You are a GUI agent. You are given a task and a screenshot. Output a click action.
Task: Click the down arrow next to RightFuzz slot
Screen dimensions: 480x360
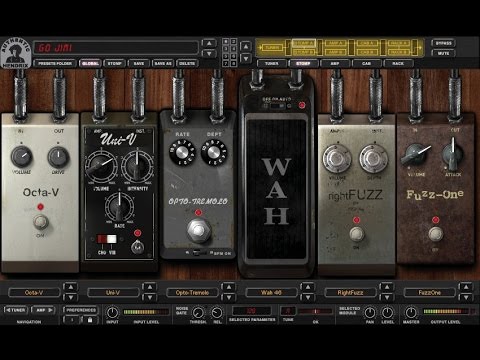click(x=387, y=297)
